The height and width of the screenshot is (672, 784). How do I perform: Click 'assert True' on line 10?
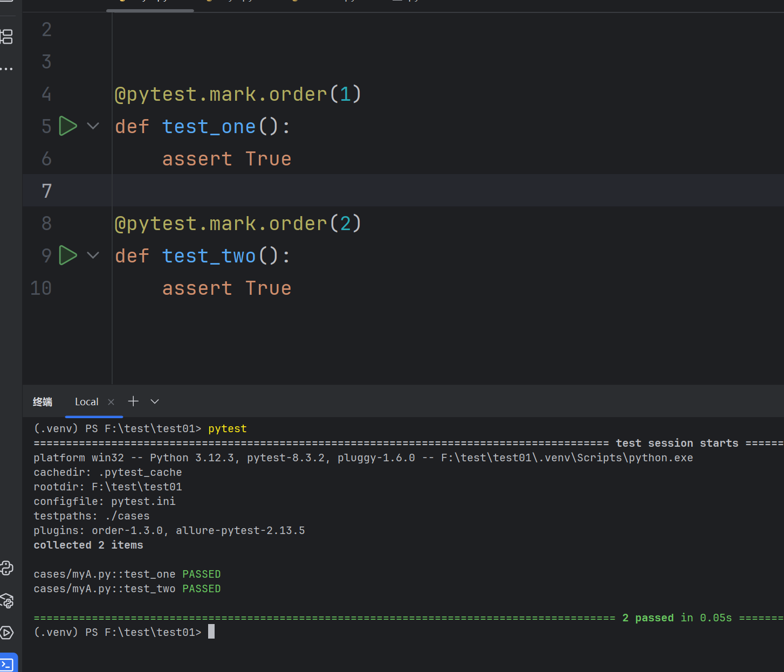226,288
